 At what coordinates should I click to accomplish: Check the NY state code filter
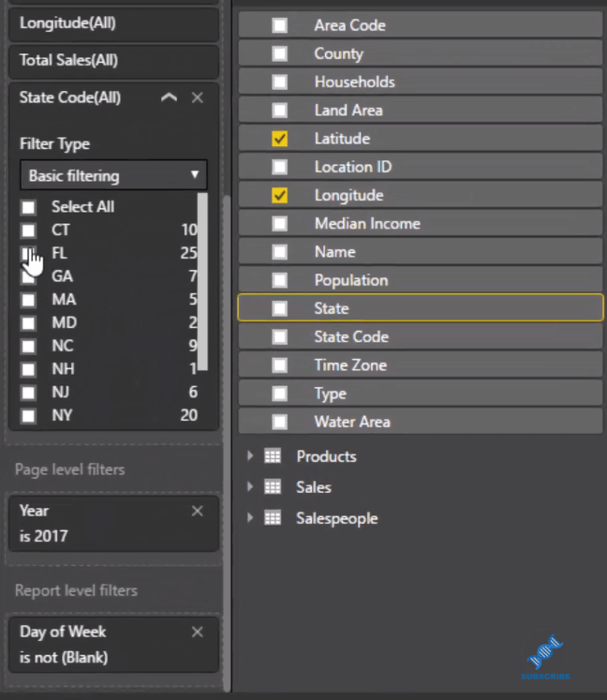(x=28, y=416)
